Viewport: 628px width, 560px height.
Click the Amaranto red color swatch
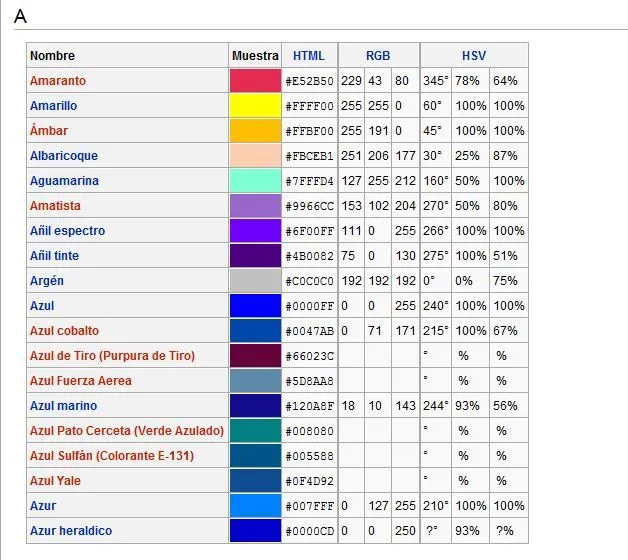click(x=255, y=81)
